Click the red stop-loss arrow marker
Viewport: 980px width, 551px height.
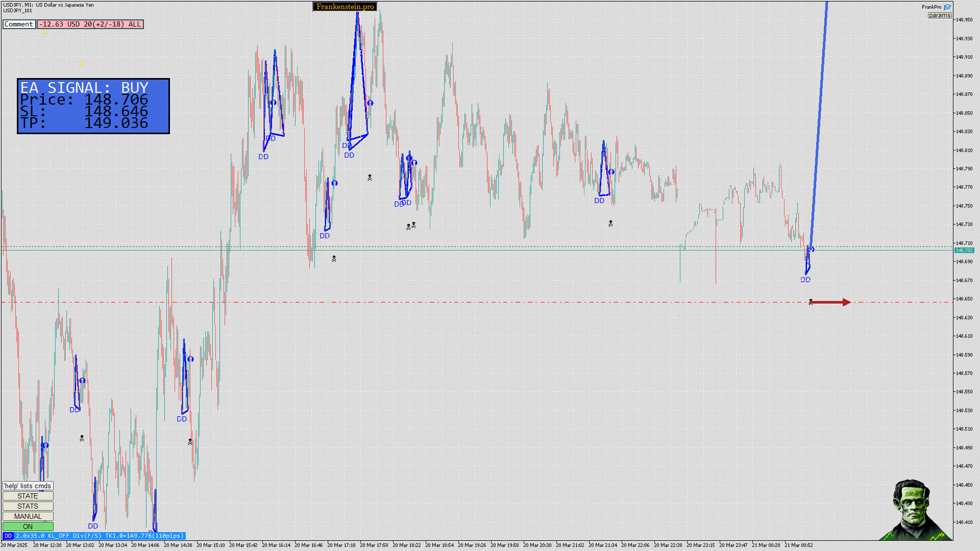(x=830, y=303)
